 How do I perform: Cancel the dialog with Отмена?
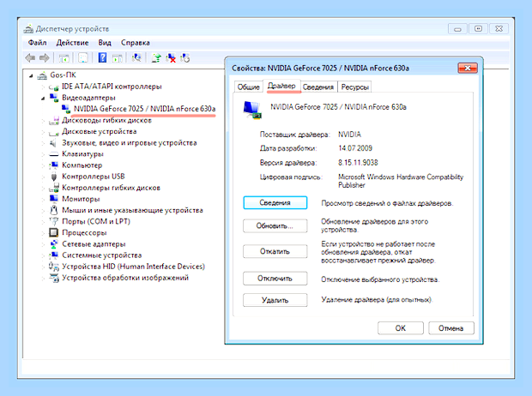(x=450, y=328)
